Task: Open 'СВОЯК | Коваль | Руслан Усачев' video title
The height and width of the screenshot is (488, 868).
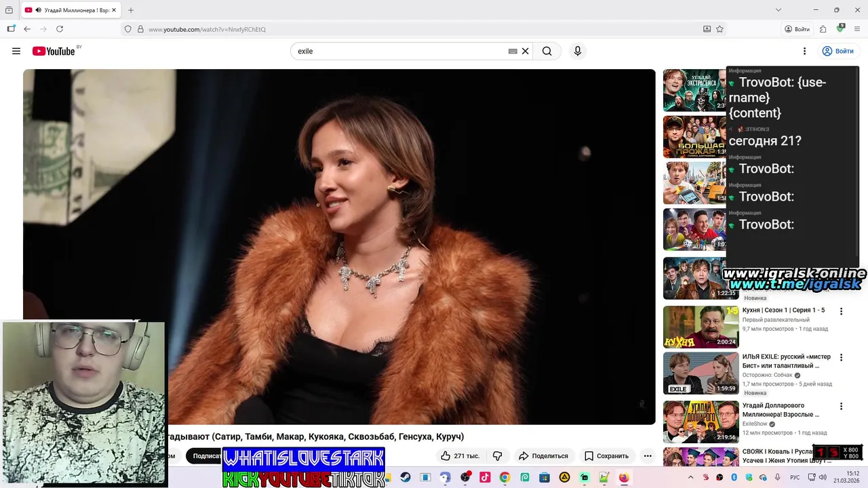Action: [787, 455]
